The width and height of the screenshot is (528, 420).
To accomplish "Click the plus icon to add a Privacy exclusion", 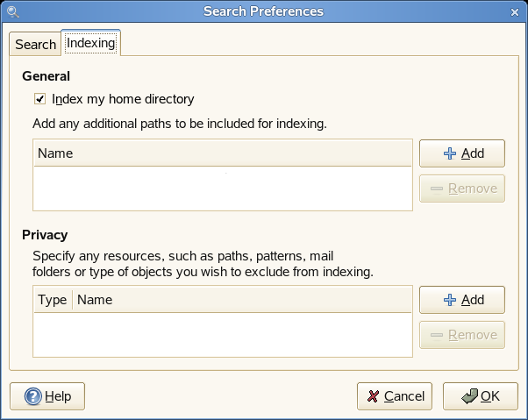I will coord(450,300).
